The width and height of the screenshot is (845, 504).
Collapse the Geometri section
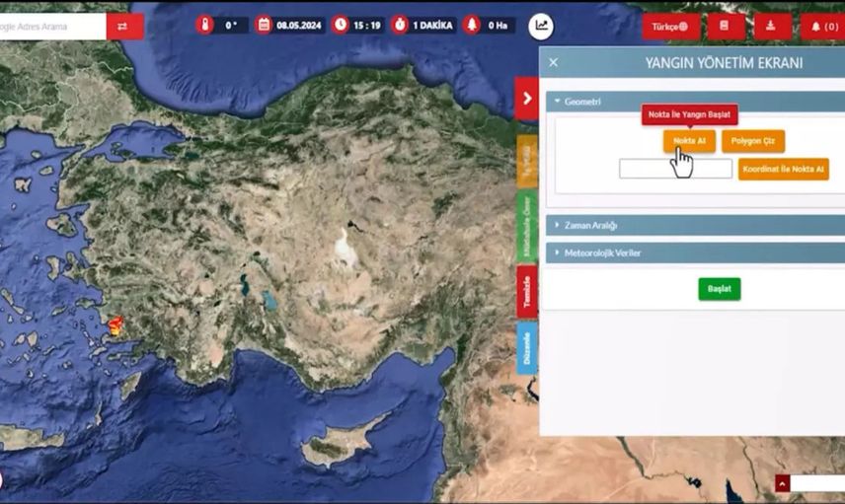pyautogui.click(x=695, y=102)
